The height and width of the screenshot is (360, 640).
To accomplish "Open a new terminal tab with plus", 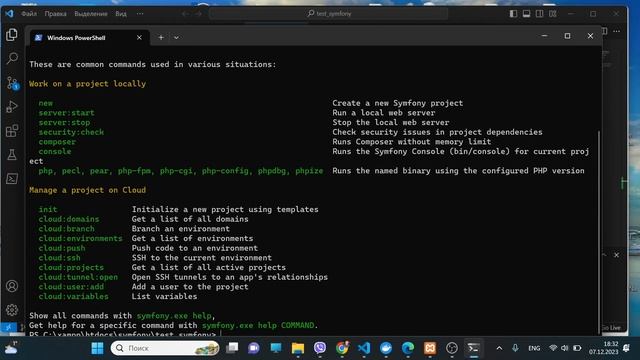I will click(x=161, y=38).
